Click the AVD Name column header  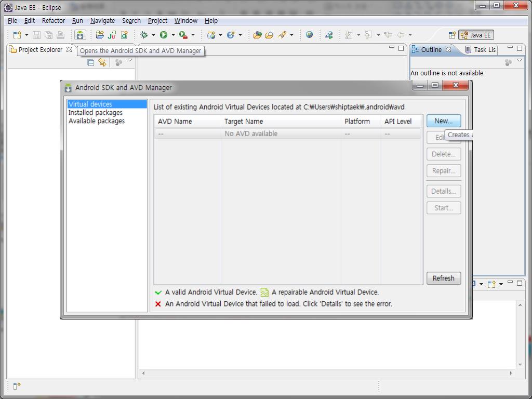[188, 122]
